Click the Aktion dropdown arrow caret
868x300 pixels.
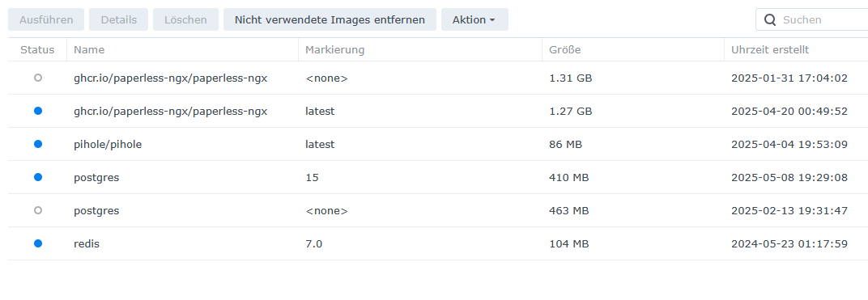click(492, 20)
